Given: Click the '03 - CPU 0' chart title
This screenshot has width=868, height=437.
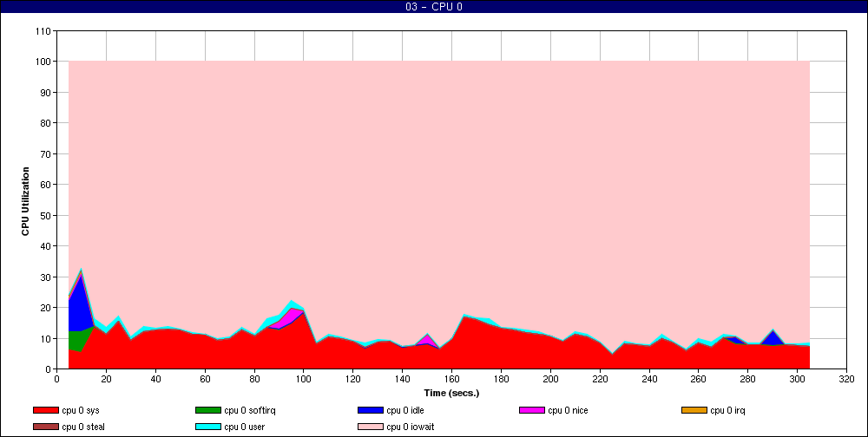Looking at the screenshot, I should tap(434, 7).
